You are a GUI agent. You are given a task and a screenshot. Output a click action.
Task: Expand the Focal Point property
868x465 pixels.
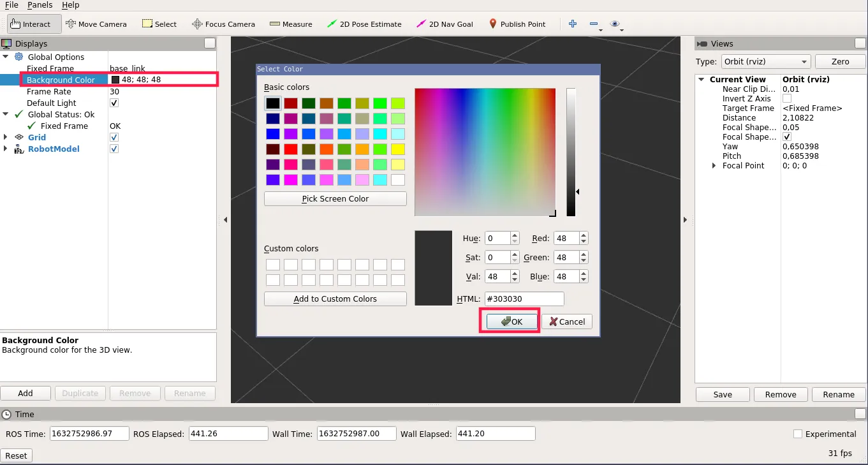(x=714, y=166)
